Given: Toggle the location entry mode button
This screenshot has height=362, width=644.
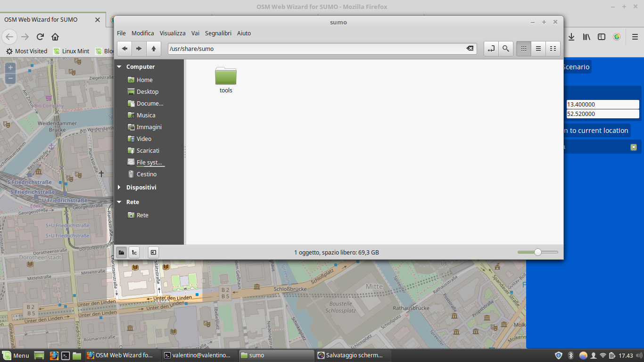Looking at the screenshot, I should click(x=491, y=49).
